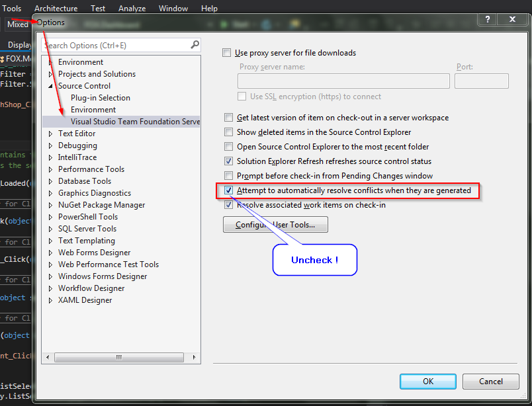Enable Show deleted items in Source Control Explorer
The width and height of the screenshot is (532, 406).
click(229, 132)
